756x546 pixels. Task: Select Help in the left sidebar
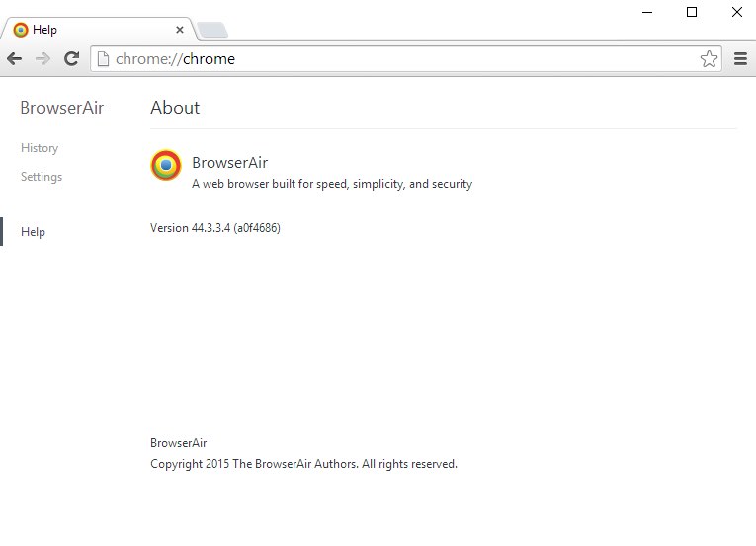pyautogui.click(x=34, y=232)
